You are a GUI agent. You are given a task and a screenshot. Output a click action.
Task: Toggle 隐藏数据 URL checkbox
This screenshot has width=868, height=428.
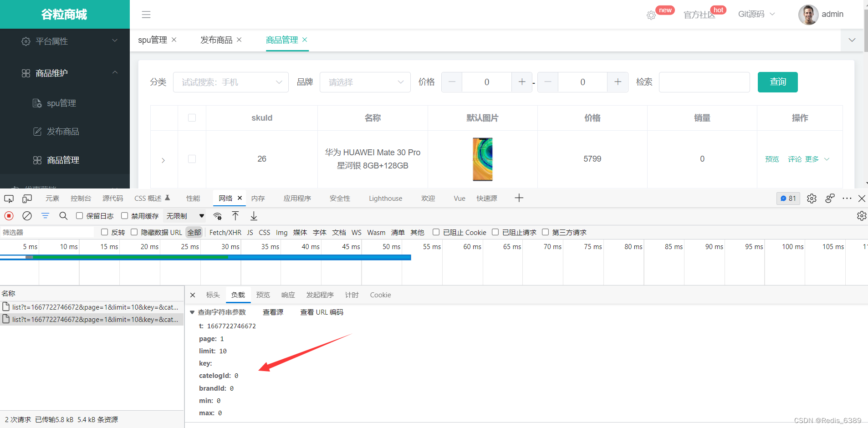pos(134,232)
